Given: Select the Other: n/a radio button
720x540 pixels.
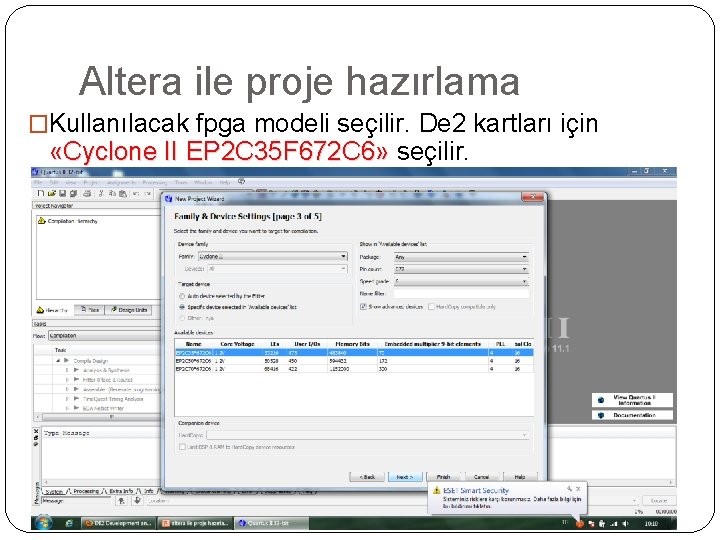Looking at the screenshot, I should tap(182, 318).
